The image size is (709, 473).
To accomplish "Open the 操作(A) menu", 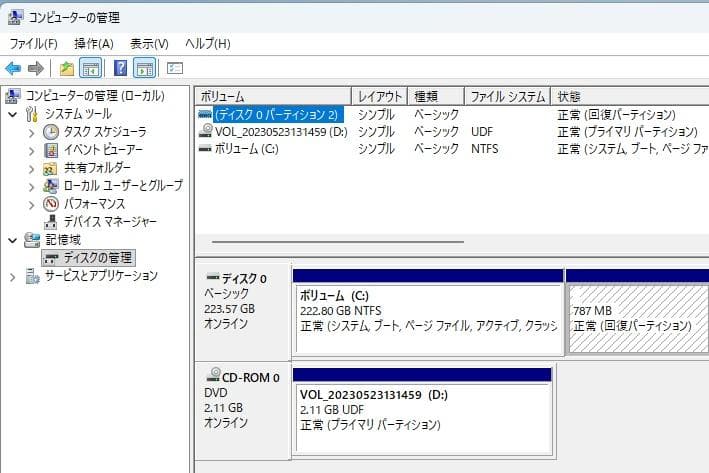I will (94, 44).
